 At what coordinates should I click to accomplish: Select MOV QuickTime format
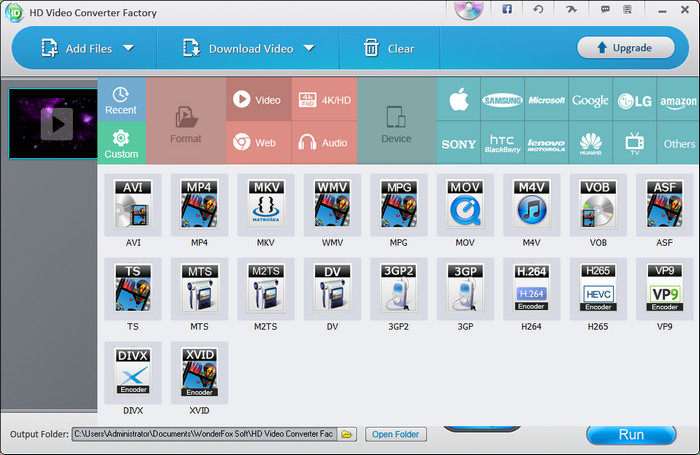[465, 205]
